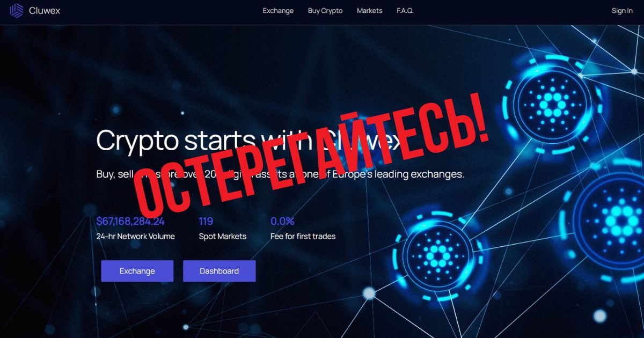
Task: Click the Cluwex brand name text
Action: click(x=45, y=11)
